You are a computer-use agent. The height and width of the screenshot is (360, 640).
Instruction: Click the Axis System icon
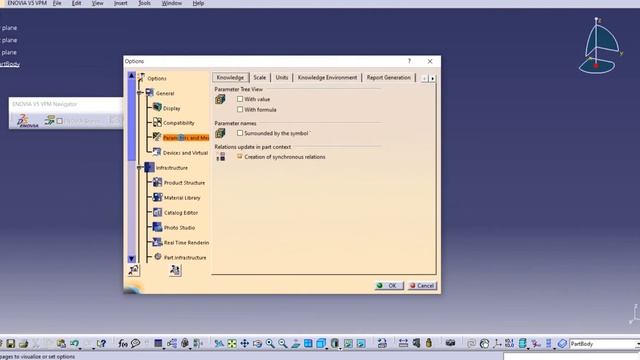497,344
